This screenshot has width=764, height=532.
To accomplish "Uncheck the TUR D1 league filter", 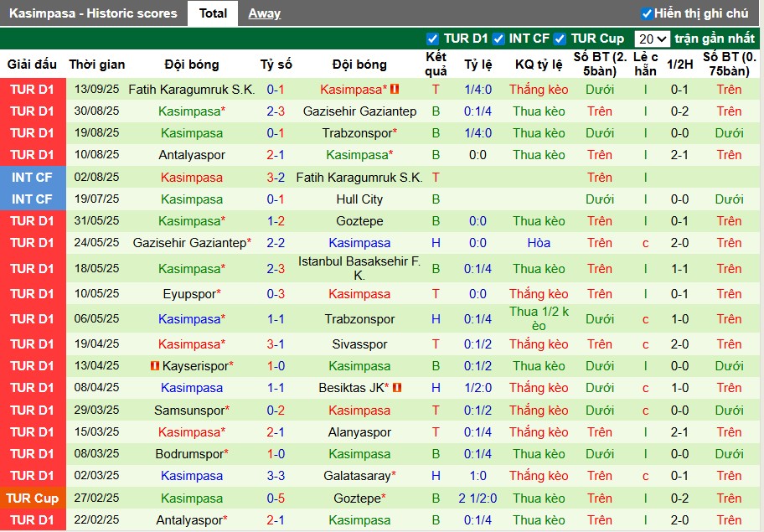I will pos(432,39).
